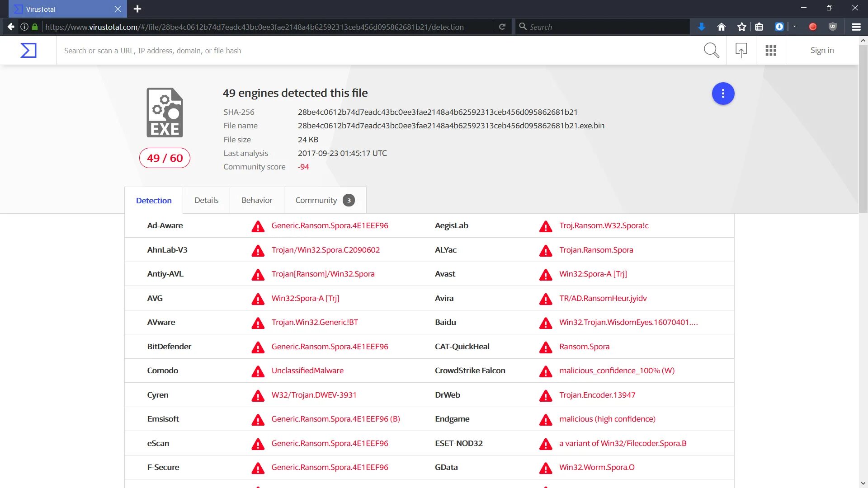Click the URL, IP, domain, hash search field
Image resolution: width=868 pixels, height=488 pixels.
click(362, 51)
